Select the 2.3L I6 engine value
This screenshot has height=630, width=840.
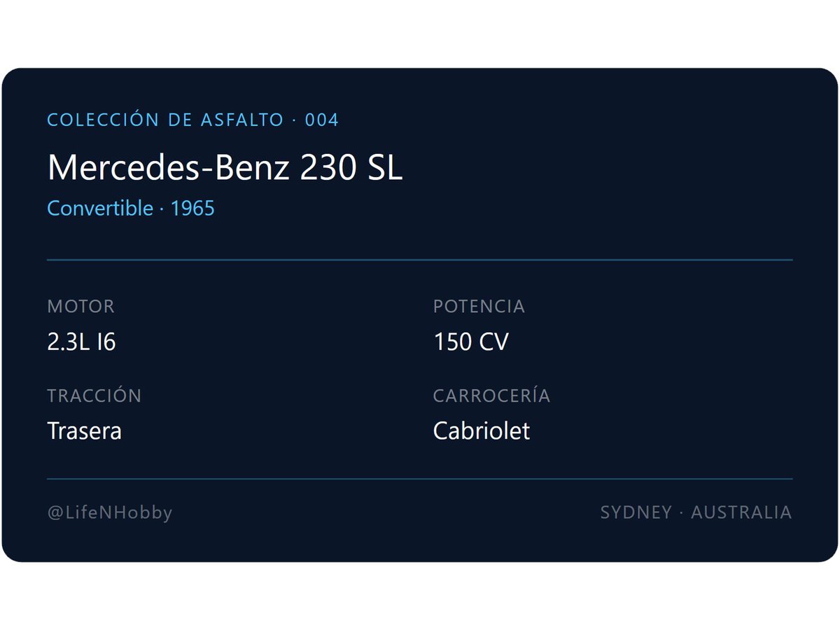pos(81,342)
